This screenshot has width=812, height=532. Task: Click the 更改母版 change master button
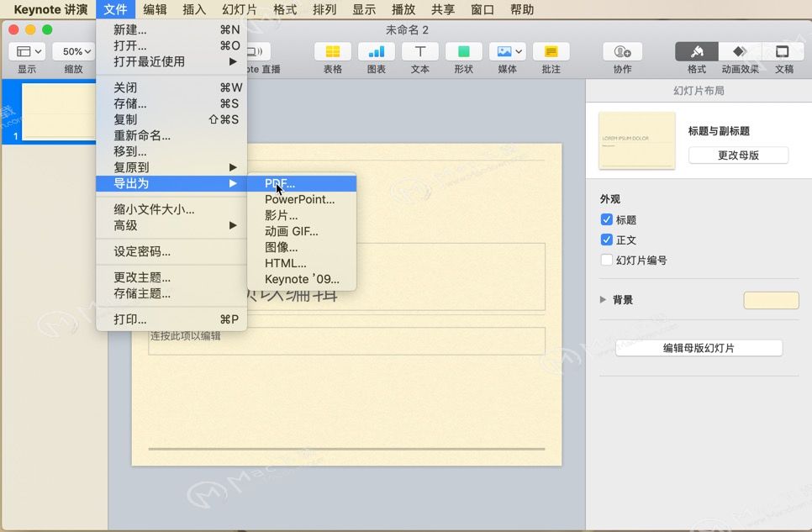(x=739, y=155)
